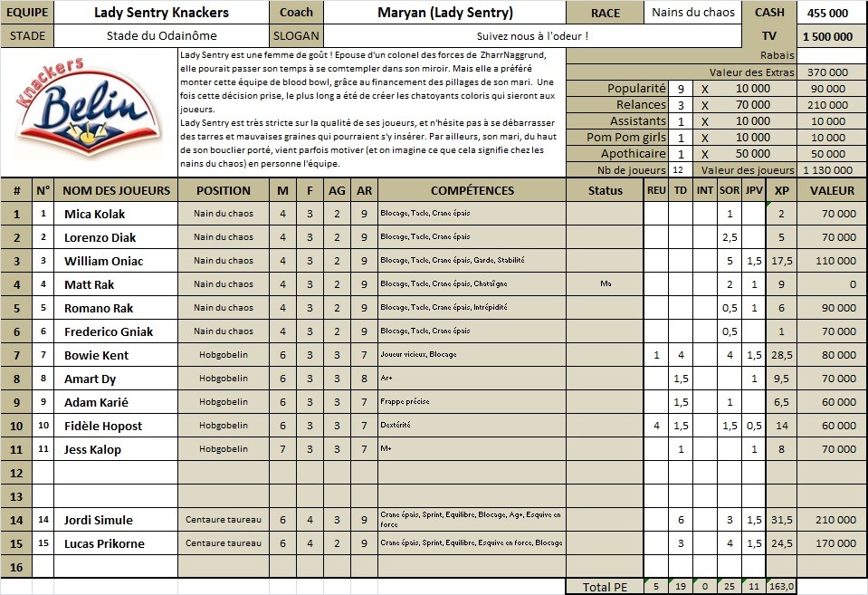
Task: Select the coach name Maryan (Lady Sentry)
Action: pyautogui.click(x=445, y=12)
